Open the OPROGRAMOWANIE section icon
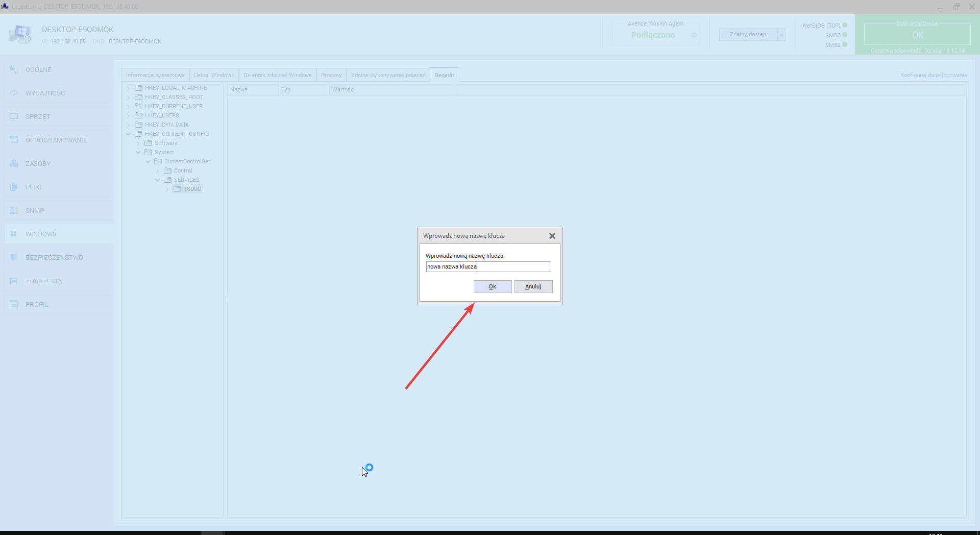This screenshot has height=535, width=980. point(14,140)
